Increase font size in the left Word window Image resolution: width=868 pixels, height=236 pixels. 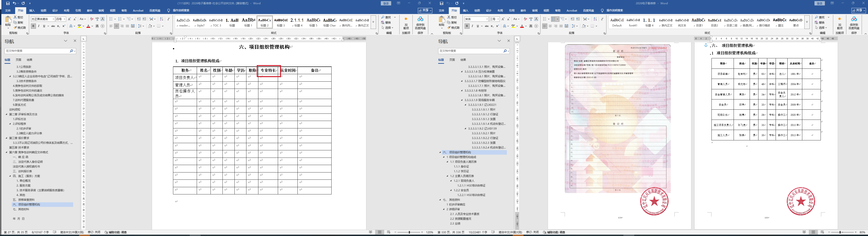pos(69,19)
